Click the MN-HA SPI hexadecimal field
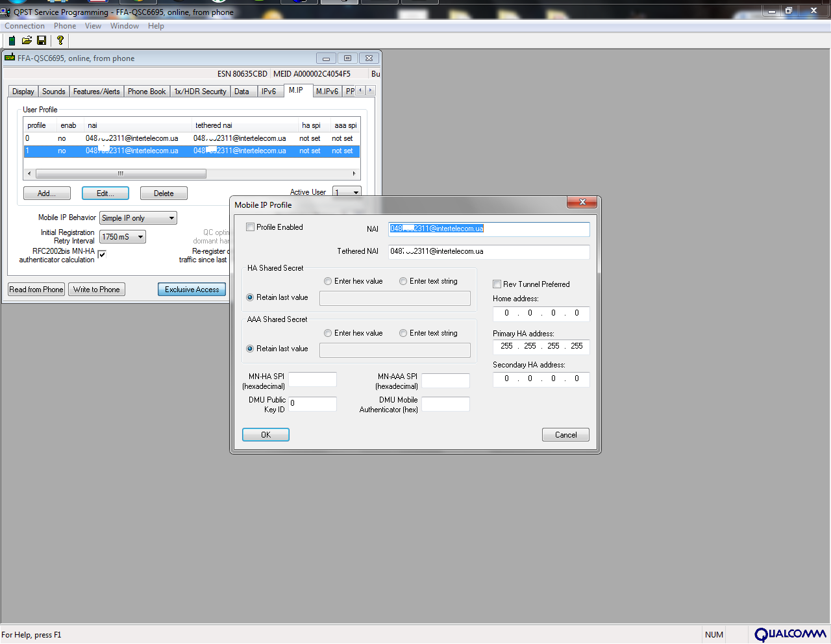The image size is (831, 644). [312, 380]
